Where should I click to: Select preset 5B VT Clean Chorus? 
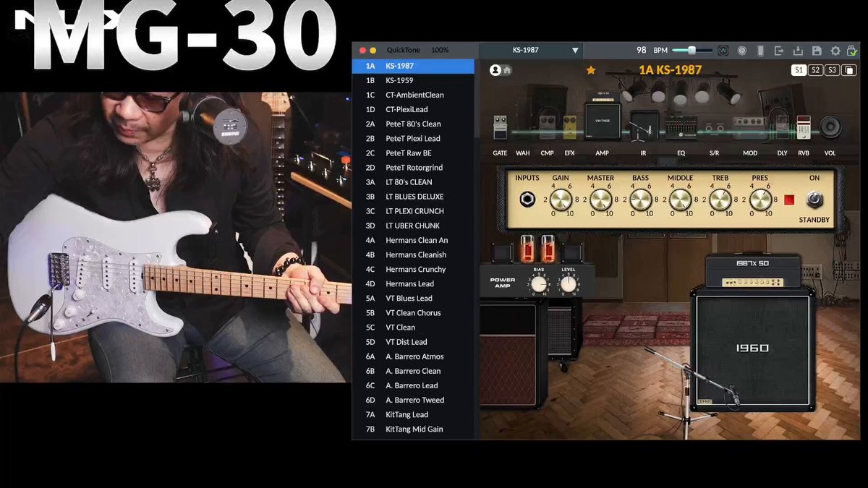(x=413, y=312)
